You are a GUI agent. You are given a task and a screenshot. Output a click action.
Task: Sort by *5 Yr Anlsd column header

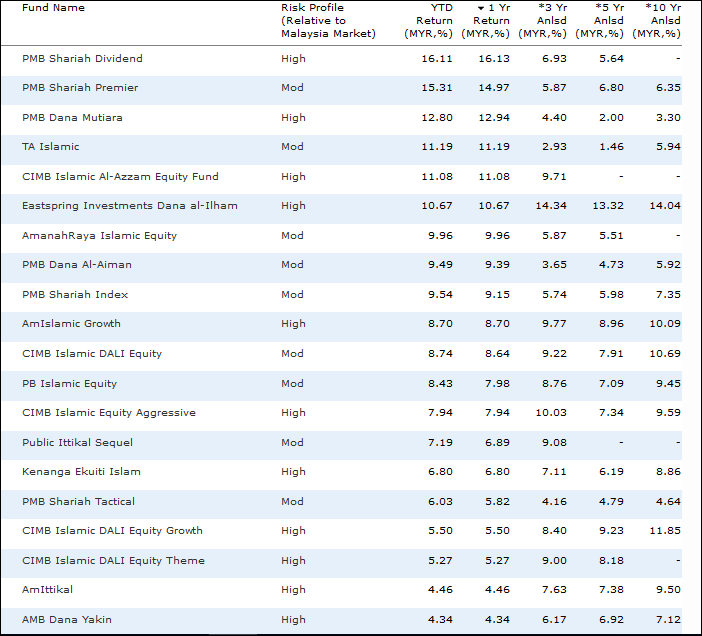pyautogui.click(x=599, y=21)
